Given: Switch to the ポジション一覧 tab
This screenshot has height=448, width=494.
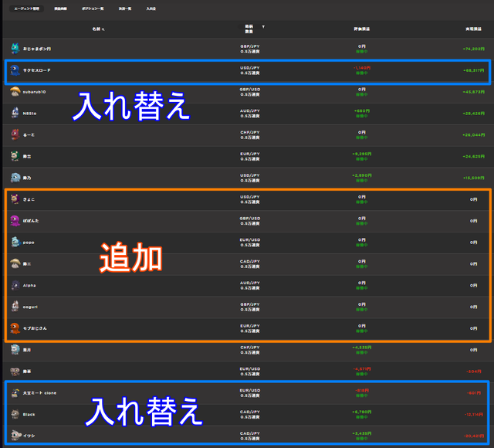Looking at the screenshot, I should pyautogui.click(x=93, y=8).
